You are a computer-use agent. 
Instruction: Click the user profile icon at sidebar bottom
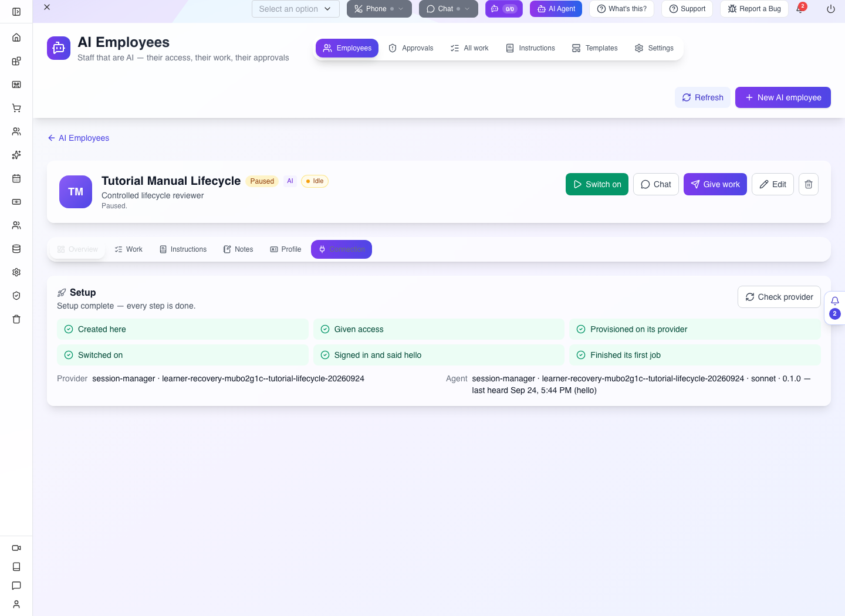coord(16,604)
